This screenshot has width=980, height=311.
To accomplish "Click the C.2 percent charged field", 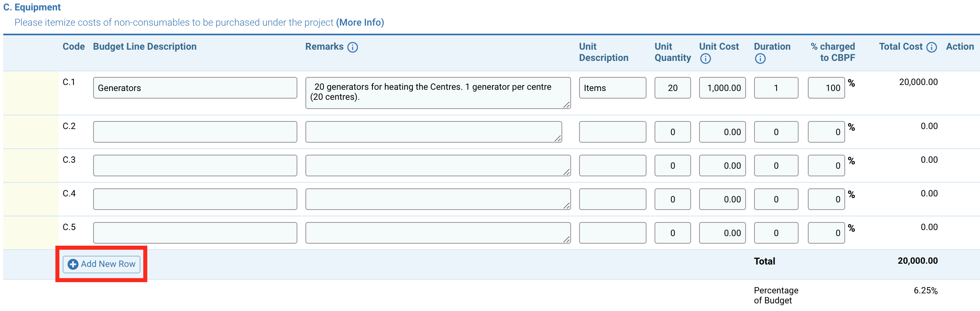I will 826,132.
